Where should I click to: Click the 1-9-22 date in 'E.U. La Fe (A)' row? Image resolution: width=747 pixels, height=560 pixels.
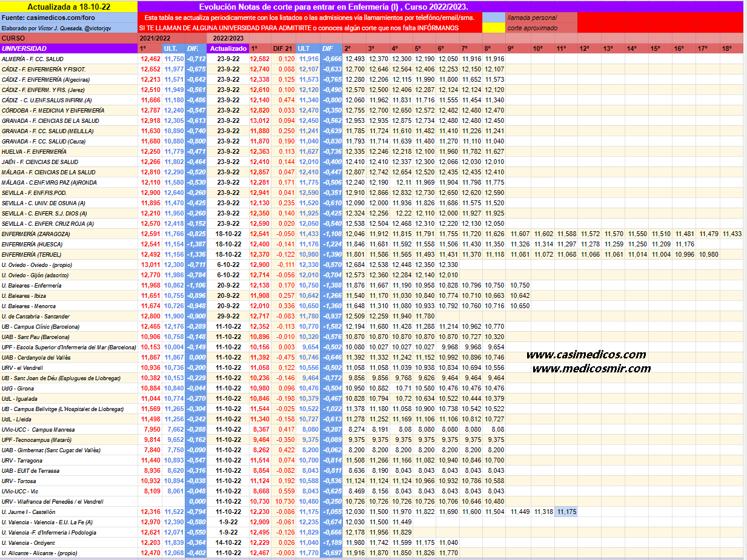coord(228,522)
